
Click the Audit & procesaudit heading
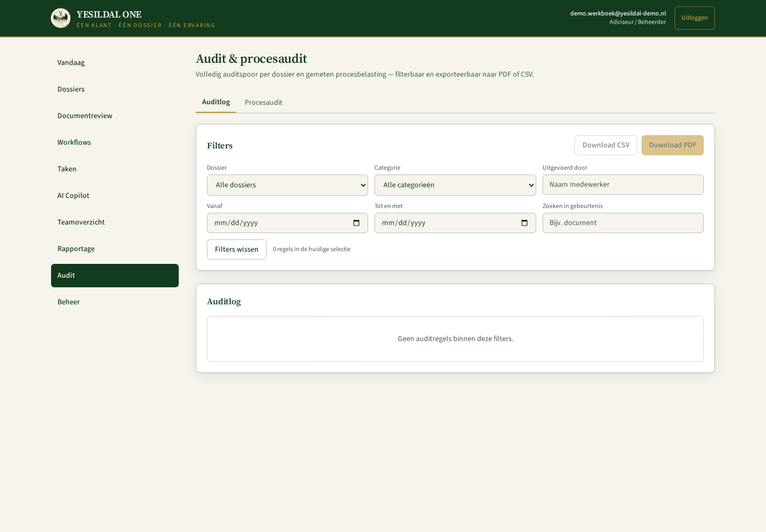[251, 59]
